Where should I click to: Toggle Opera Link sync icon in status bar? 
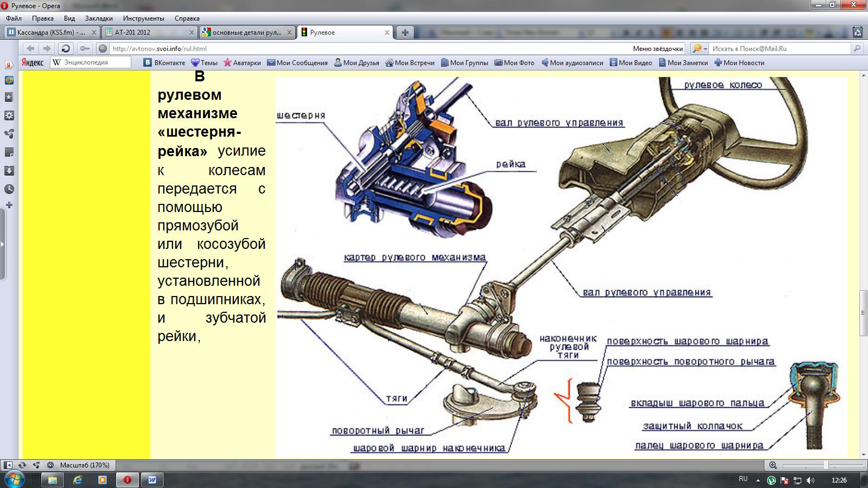point(22,465)
